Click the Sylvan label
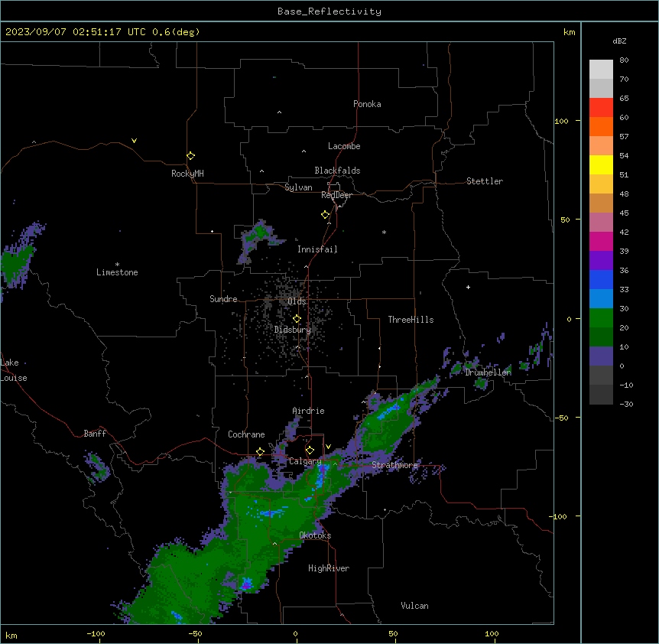The height and width of the screenshot is (644, 659). (298, 187)
